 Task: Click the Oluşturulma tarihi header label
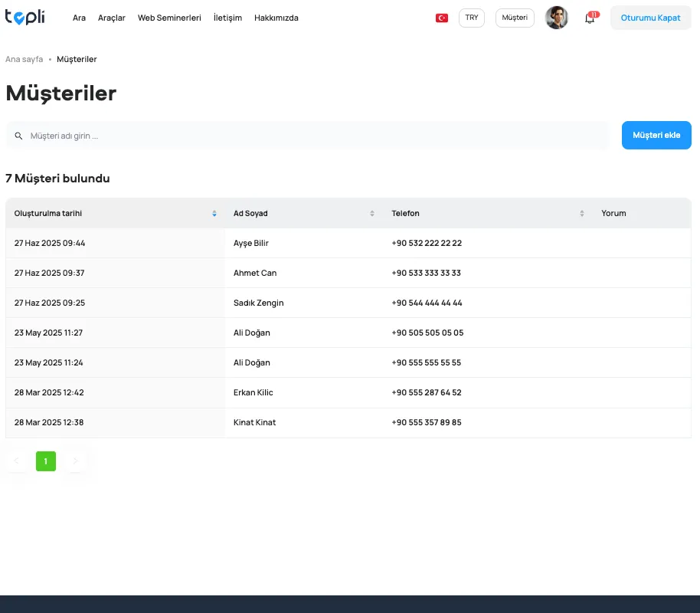pos(47,214)
